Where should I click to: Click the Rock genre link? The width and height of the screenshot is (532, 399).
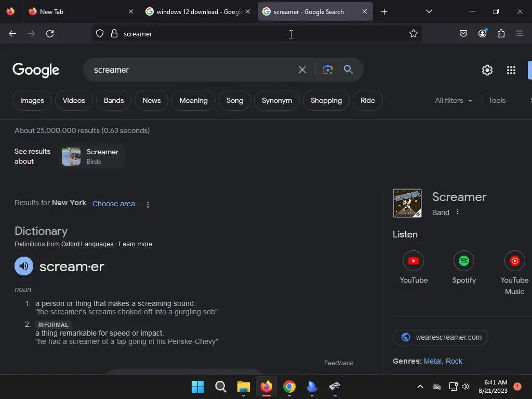pyautogui.click(x=454, y=361)
